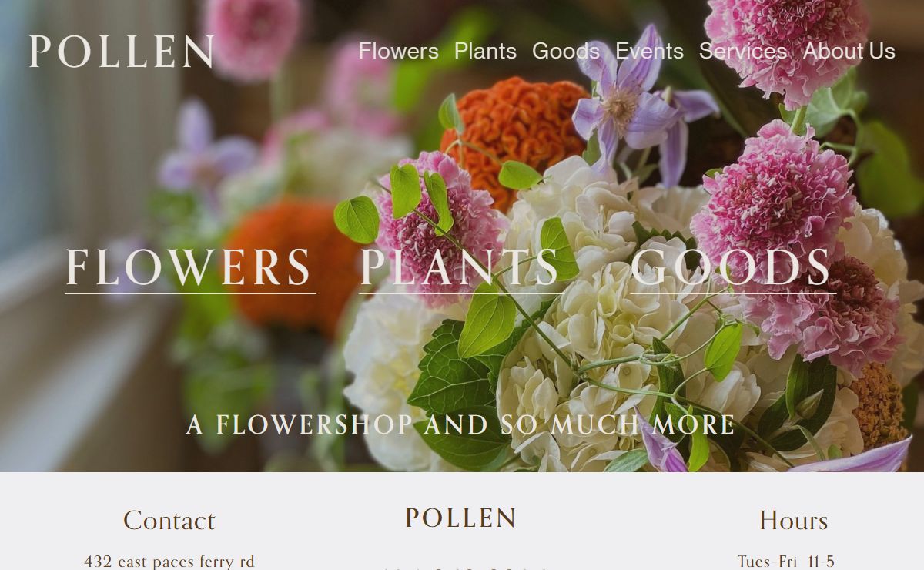Click the 432 east paces ferry rd address
The height and width of the screenshot is (570, 924).
tap(169, 562)
